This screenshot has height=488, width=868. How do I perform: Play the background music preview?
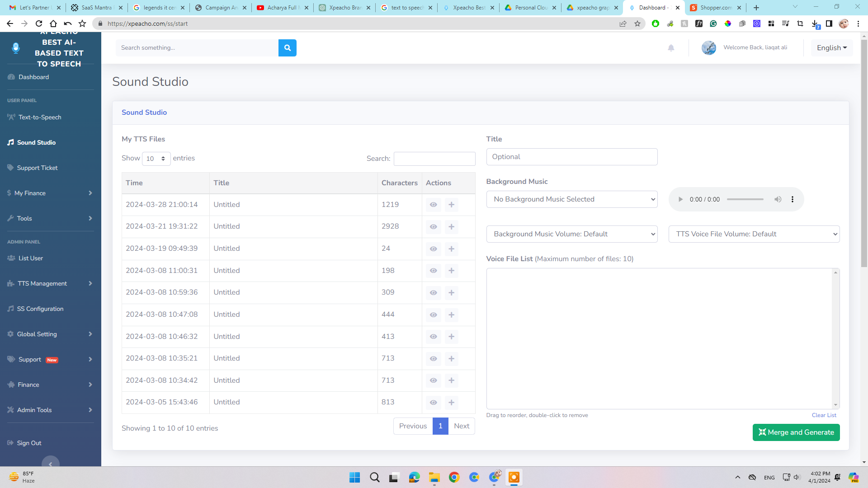coord(680,199)
